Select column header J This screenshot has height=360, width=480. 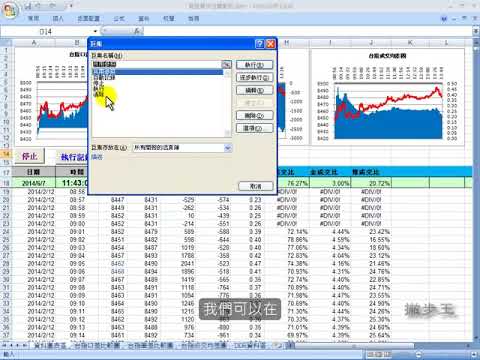tap(371, 43)
